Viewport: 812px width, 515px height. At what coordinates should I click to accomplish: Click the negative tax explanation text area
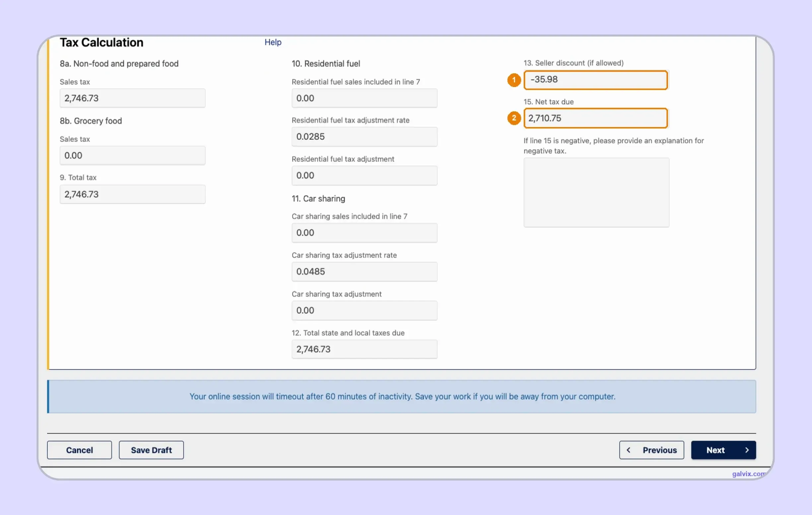tap(596, 192)
